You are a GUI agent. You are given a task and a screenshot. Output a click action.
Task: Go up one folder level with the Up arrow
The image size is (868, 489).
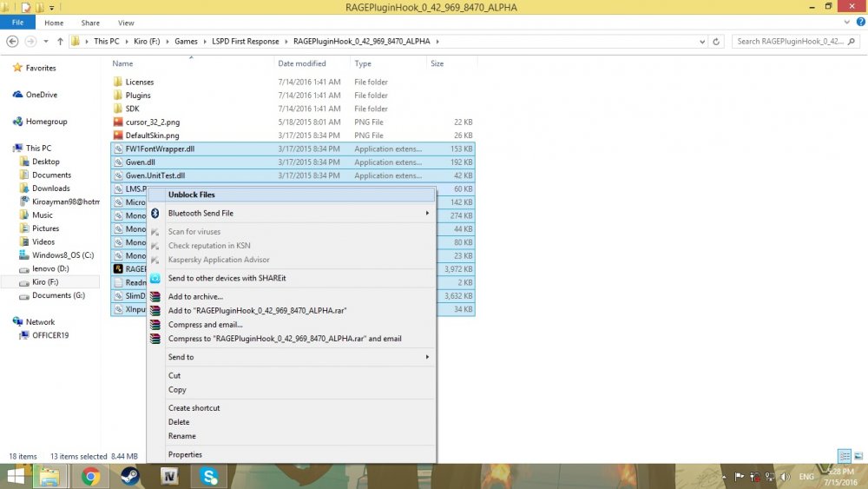point(60,41)
